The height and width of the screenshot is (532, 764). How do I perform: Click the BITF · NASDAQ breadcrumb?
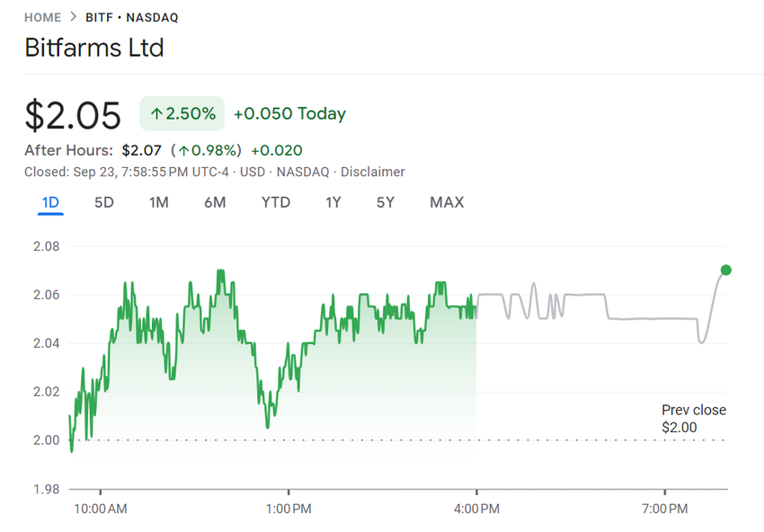[x=132, y=18]
